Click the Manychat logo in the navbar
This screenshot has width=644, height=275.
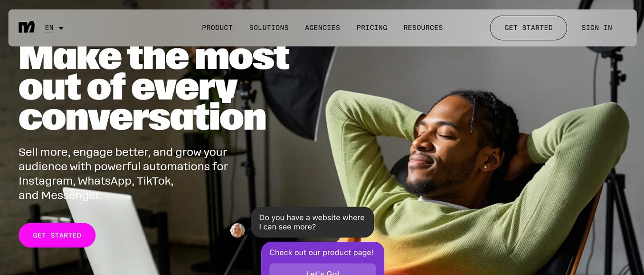(27, 28)
